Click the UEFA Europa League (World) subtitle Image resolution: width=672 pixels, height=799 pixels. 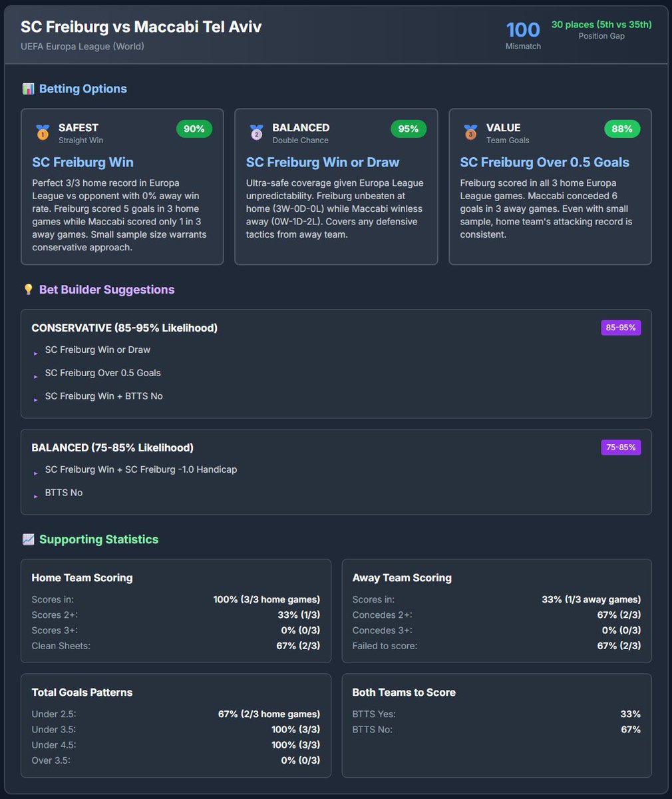point(83,47)
